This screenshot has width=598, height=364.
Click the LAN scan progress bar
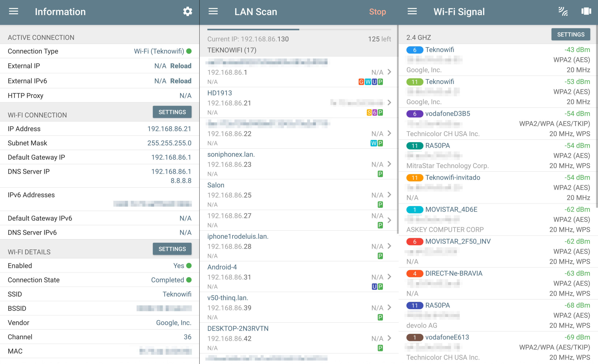[x=299, y=30]
